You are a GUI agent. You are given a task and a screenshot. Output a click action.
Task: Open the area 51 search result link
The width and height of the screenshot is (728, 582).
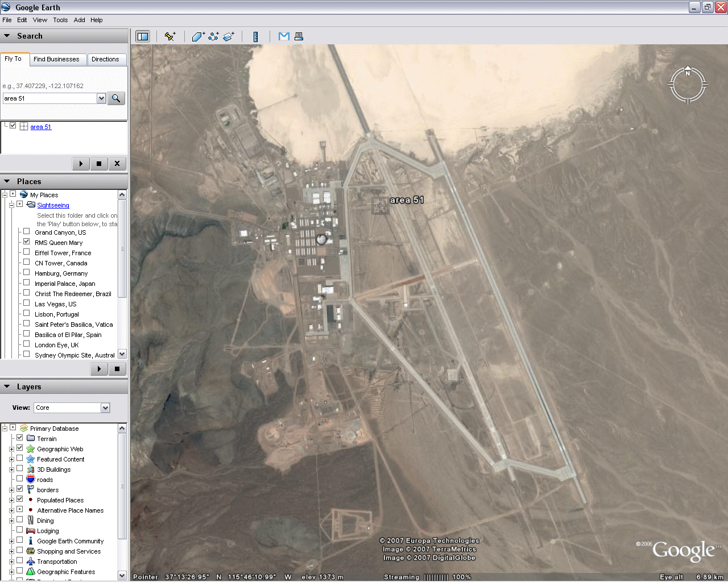pos(41,127)
